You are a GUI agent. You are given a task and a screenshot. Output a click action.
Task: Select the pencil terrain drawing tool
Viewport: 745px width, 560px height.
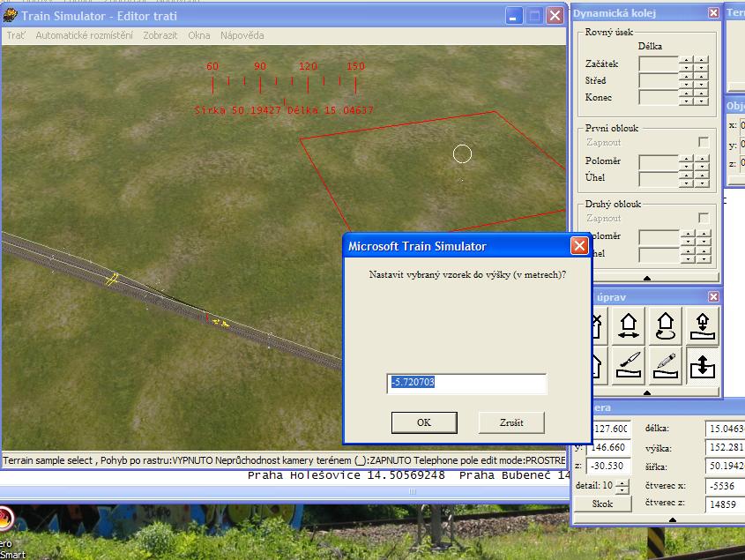(x=666, y=365)
